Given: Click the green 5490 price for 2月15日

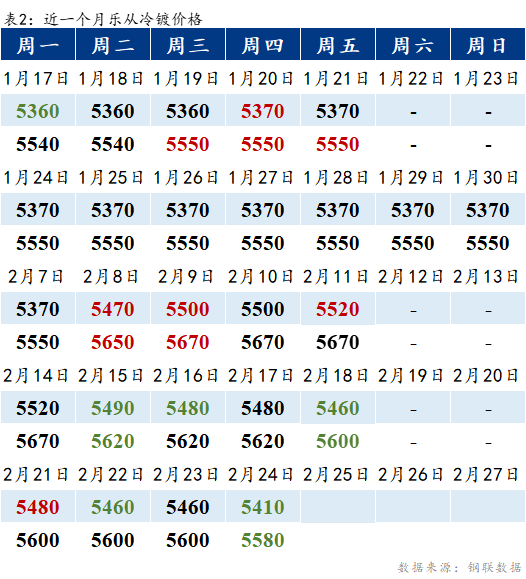Looking at the screenshot, I should (113, 408).
